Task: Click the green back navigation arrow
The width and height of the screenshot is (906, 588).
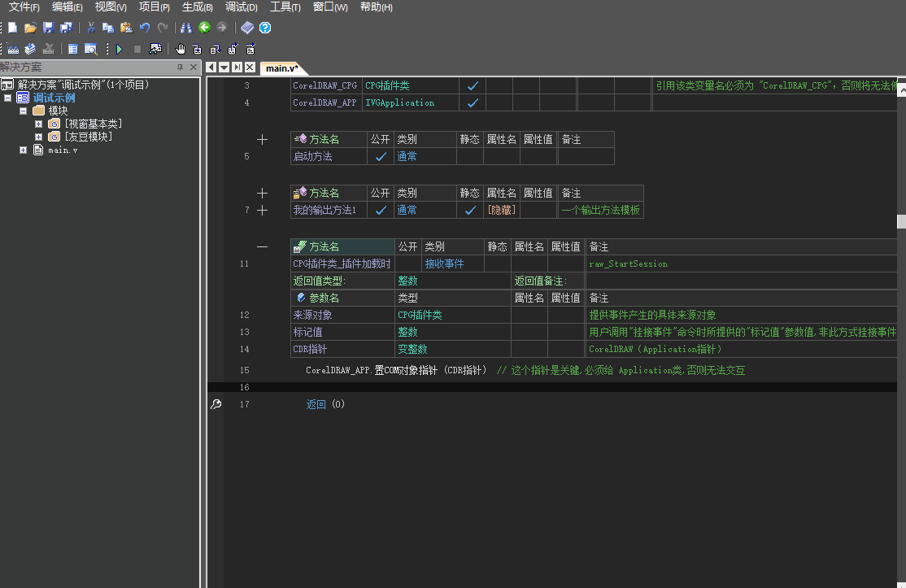Action: 204,28
